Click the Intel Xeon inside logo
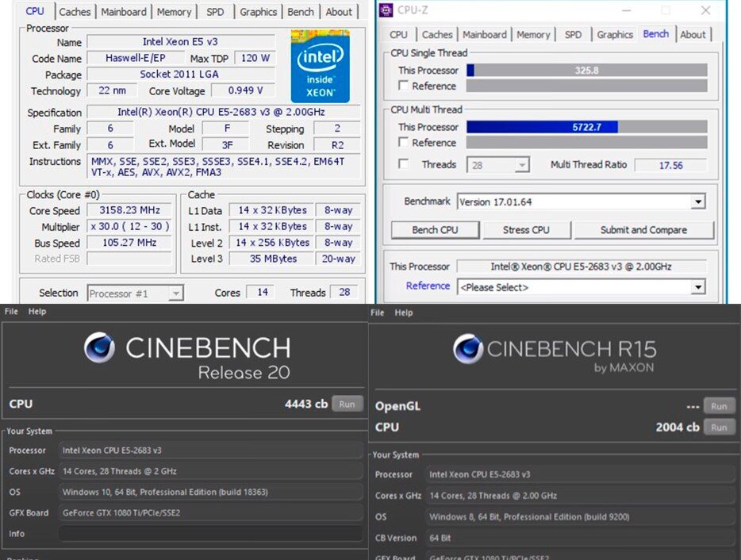This screenshot has height=560, width=741. (x=320, y=66)
